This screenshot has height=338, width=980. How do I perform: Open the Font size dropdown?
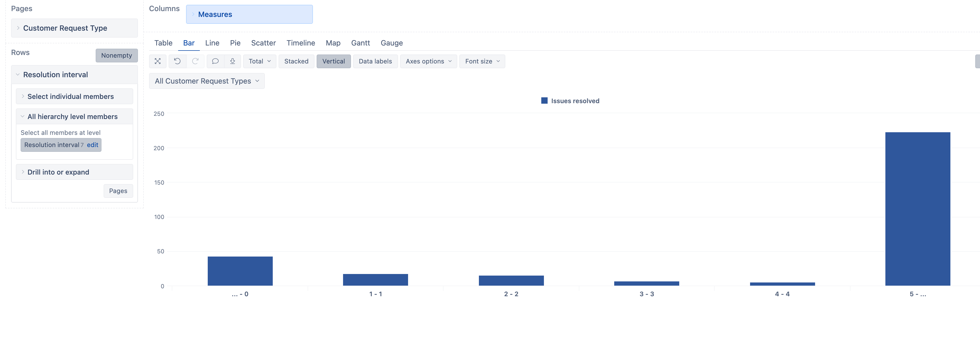click(482, 61)
